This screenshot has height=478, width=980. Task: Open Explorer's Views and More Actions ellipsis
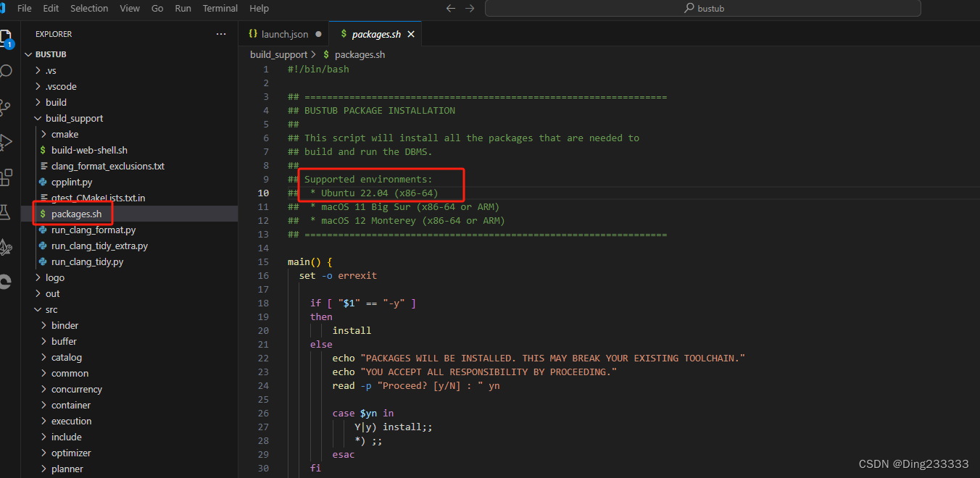pos(221,34)
